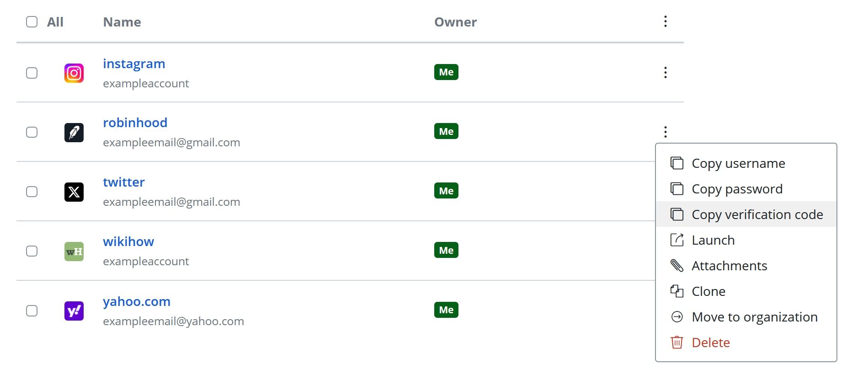Open the wikihow login entry link
Viewport: 868px width, 375px height.
128,242
